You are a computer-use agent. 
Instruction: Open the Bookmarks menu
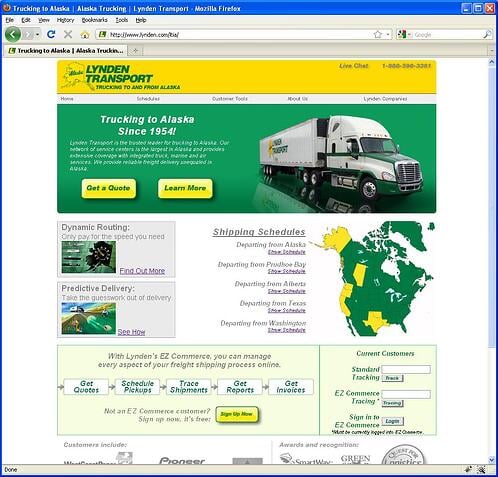tap(95, 20)
